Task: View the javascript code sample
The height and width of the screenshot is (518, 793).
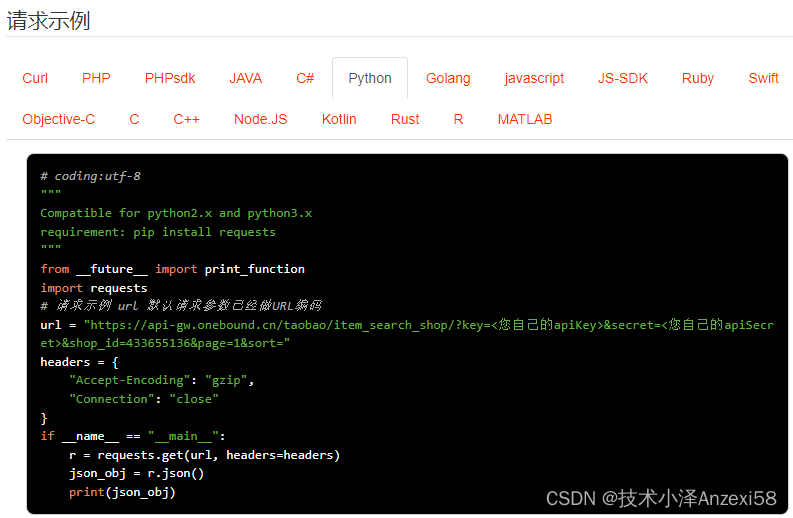Action: [534, 78]
